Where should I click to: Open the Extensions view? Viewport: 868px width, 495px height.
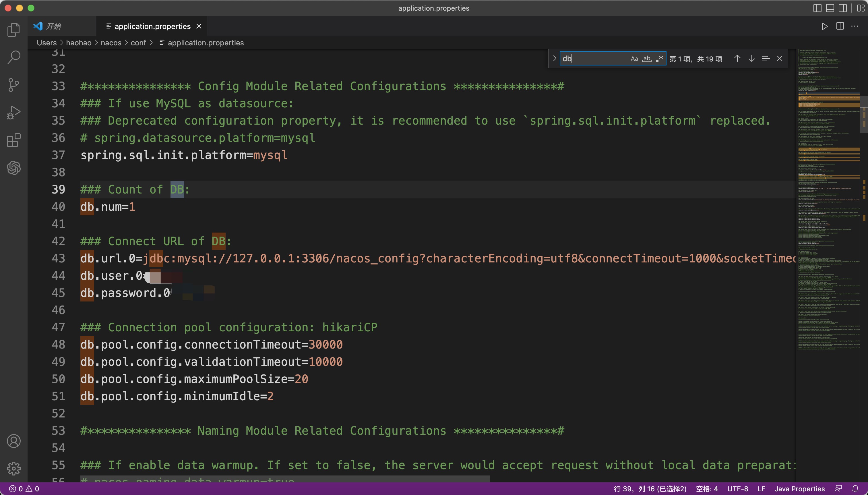tap(13, 140)
